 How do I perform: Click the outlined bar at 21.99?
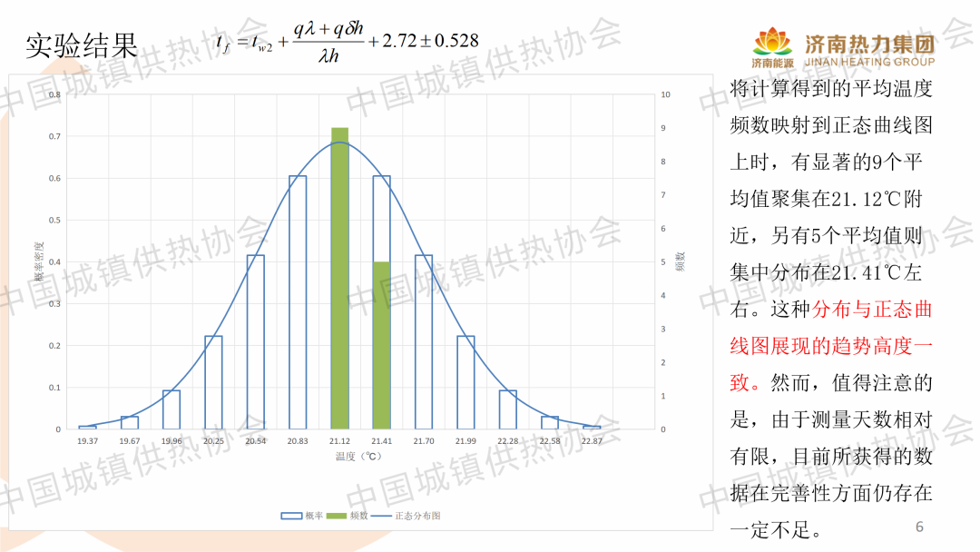(465, 382)
